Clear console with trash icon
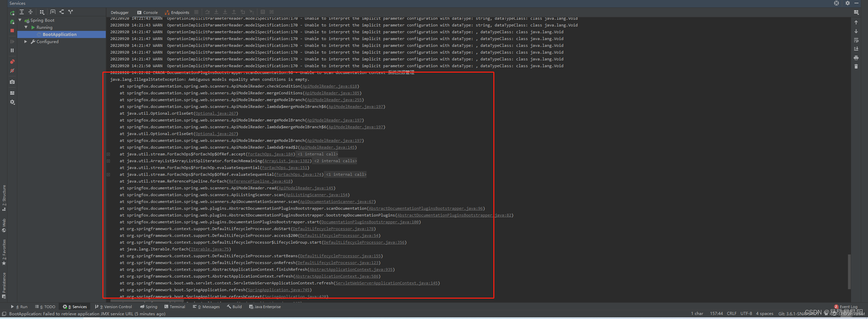 (856, 67)
